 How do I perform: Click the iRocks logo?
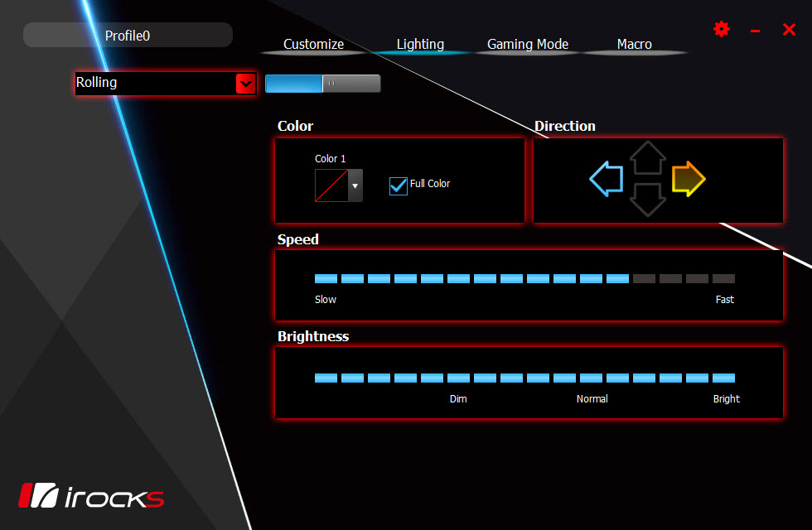(x=91, y=496)
